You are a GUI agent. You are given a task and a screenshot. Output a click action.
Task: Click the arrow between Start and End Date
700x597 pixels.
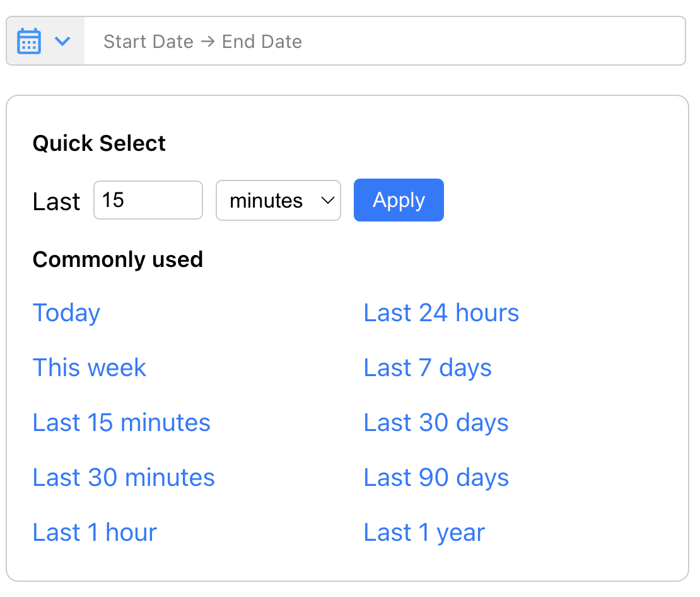pyautogui.click(x=207, y=42)
